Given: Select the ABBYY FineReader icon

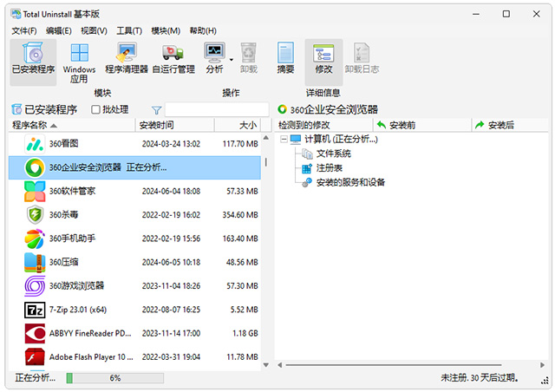Looking at the screenshot, I should 35,334.
